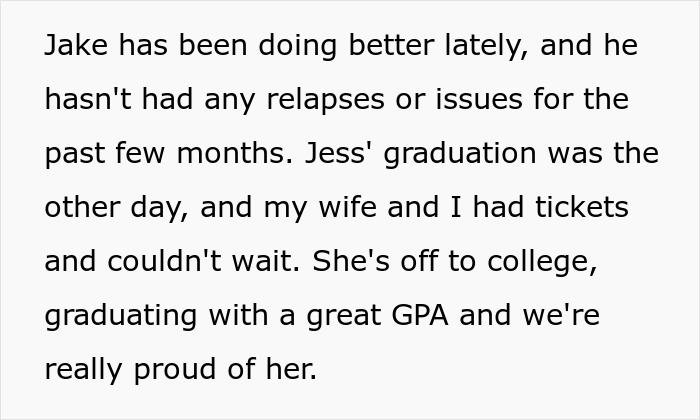Click the word 'GPA' in sixth line
Viewport: 700px width, 420px height.
pyautogui.click(x=420, y=315)
